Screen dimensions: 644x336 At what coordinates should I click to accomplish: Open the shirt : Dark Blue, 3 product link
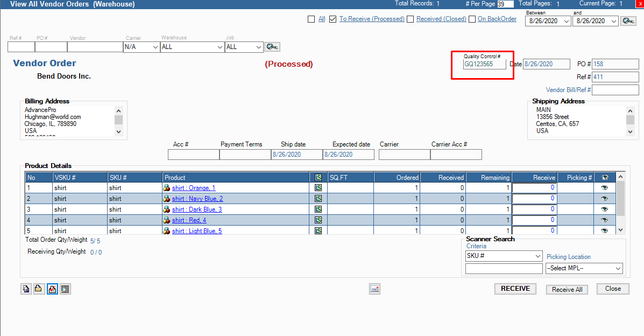pyautogui.click(x=197, y=209)
